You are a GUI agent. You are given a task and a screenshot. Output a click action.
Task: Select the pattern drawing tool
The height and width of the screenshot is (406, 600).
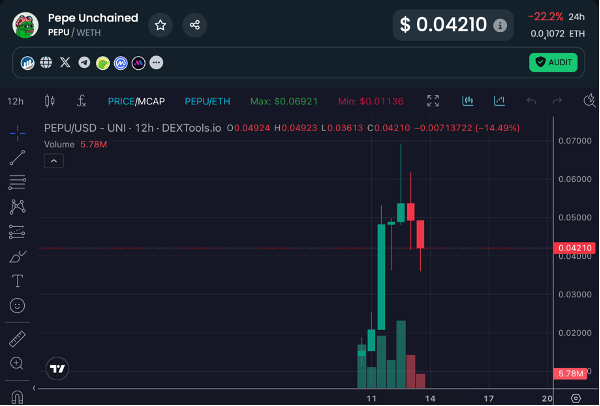(x=18, y=207)
